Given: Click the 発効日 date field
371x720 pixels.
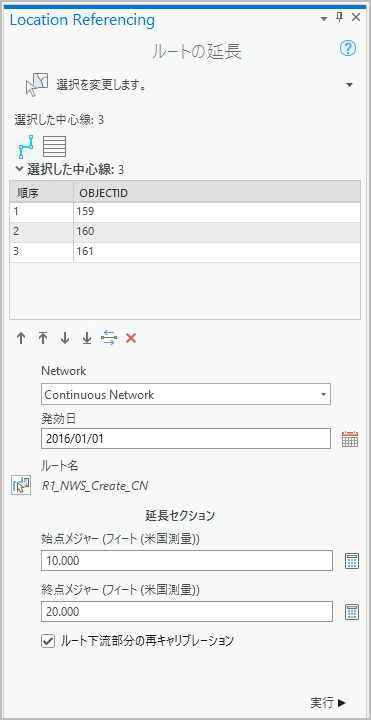Looking at the screenshot, I should pyautogui.click(x=186, y=439).
